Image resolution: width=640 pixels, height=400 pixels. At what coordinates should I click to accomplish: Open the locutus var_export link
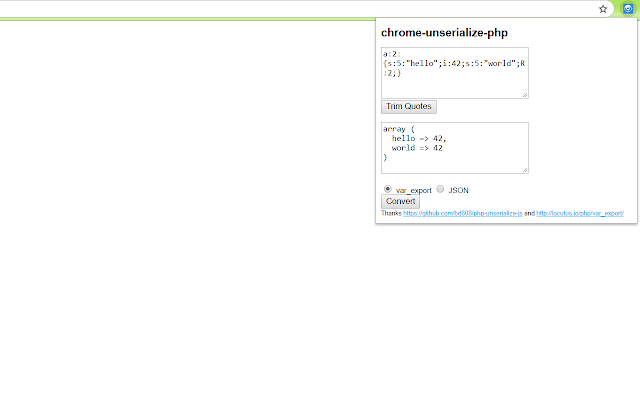point(580,213)
